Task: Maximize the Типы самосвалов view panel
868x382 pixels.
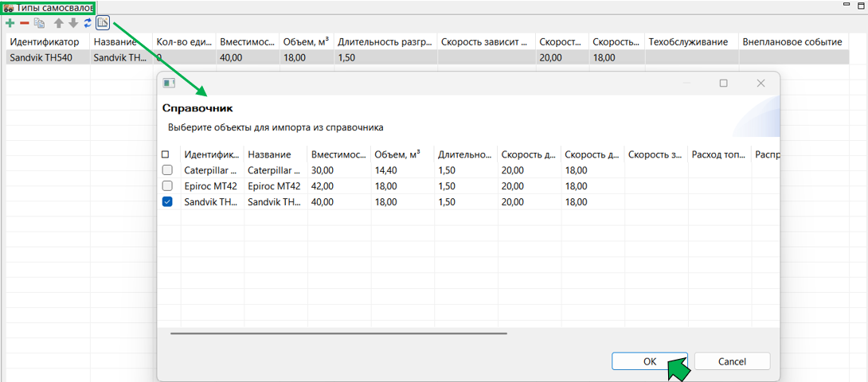Action: click(x=862, y=5)
